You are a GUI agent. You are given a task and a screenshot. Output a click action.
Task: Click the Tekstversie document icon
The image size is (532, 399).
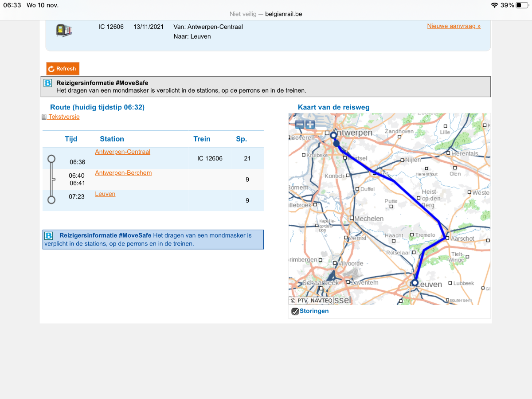coord(44,117)
